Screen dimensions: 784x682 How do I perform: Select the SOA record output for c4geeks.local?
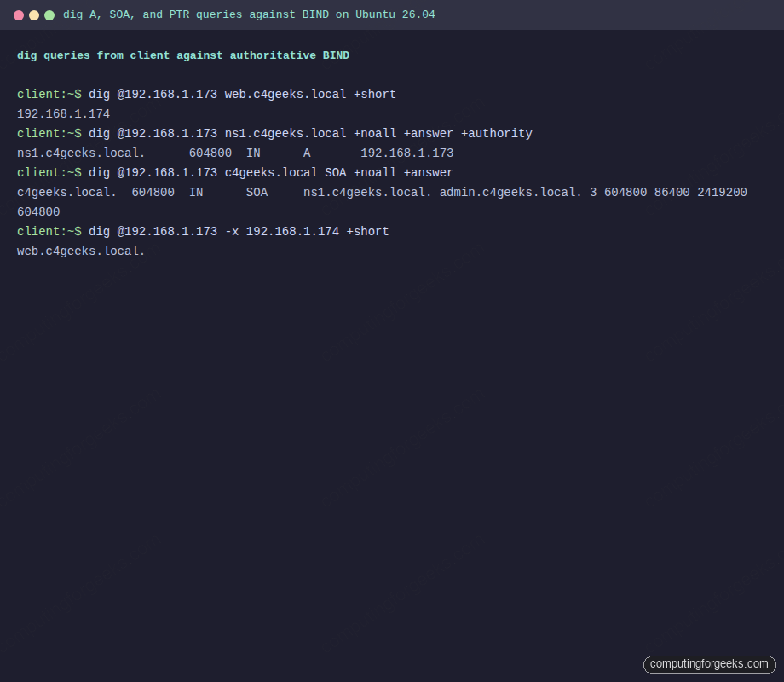(382, 192)
